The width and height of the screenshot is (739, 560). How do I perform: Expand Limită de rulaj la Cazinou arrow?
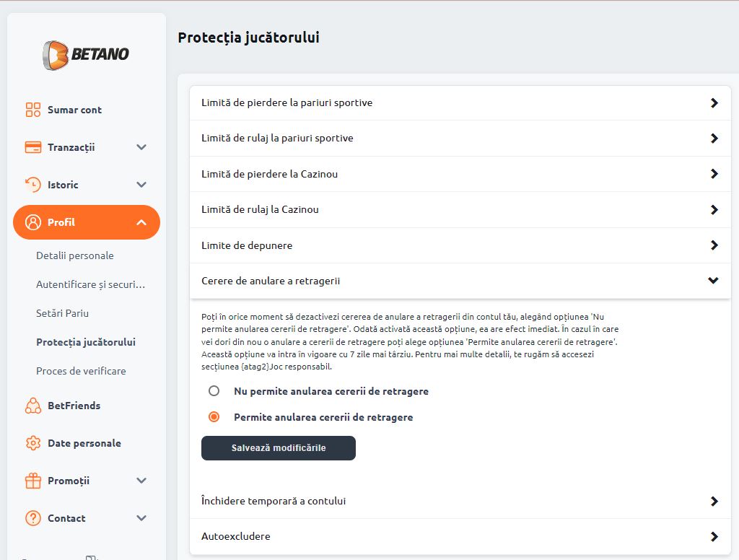[x=714, y=210]
